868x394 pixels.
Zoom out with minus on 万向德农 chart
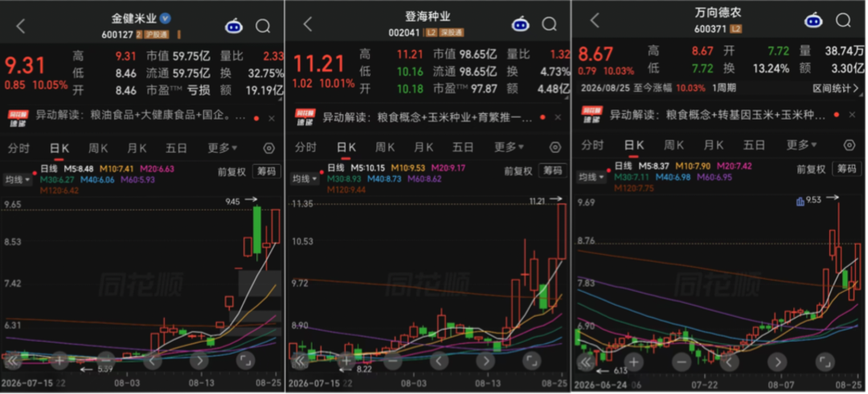tap(682, 363)
